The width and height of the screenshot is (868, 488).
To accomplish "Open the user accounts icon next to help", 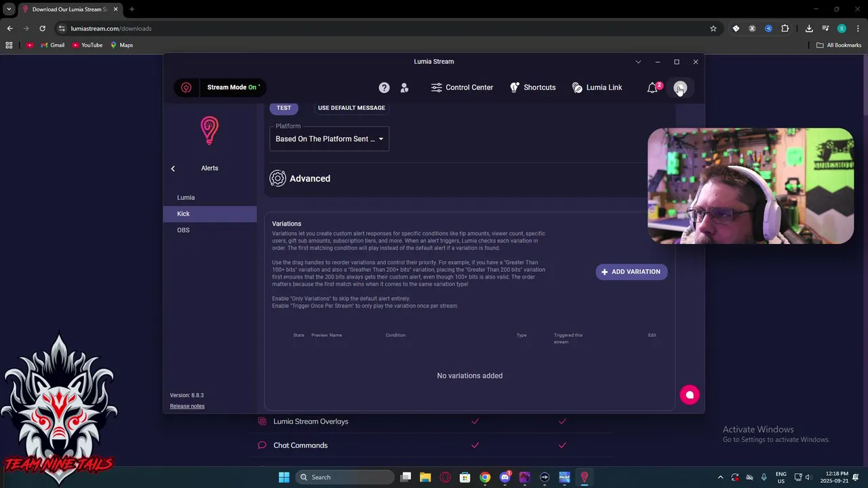I will point(404,87).
